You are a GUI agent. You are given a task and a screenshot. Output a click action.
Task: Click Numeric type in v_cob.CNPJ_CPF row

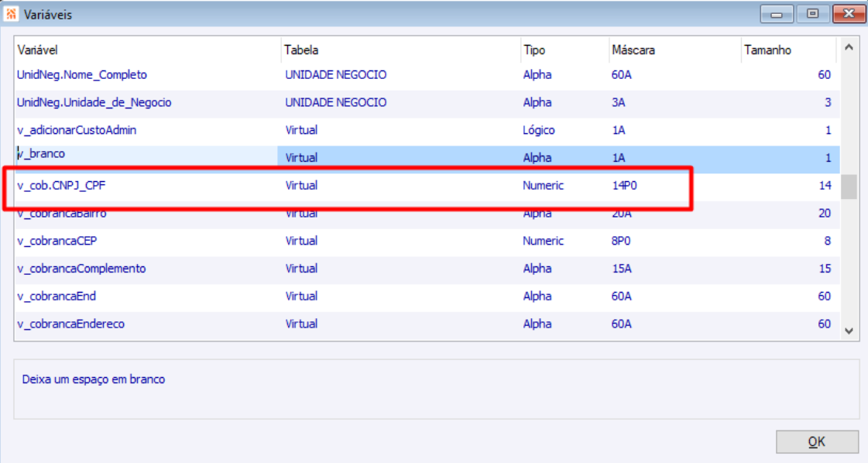543,186
